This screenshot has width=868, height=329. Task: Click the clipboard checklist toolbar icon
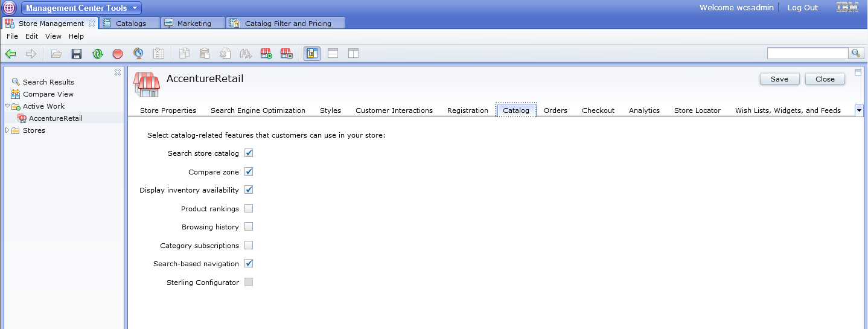click(x=159, y=54)
